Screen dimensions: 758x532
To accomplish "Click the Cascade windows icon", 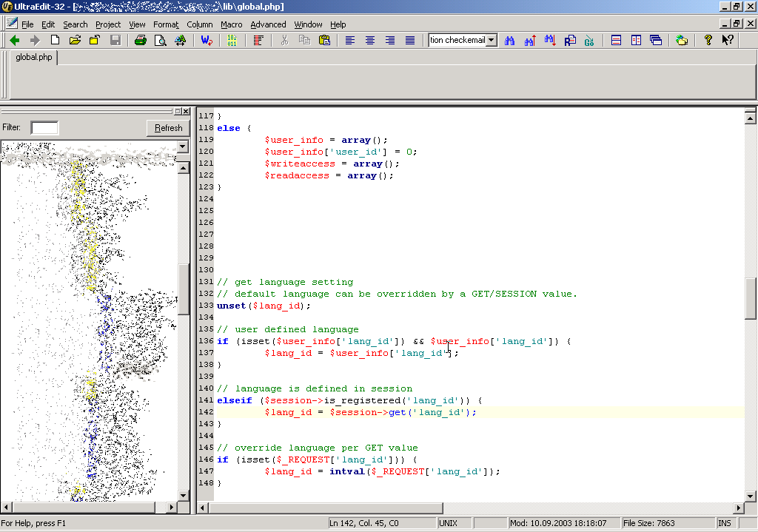I will click(x=656, y=40).
